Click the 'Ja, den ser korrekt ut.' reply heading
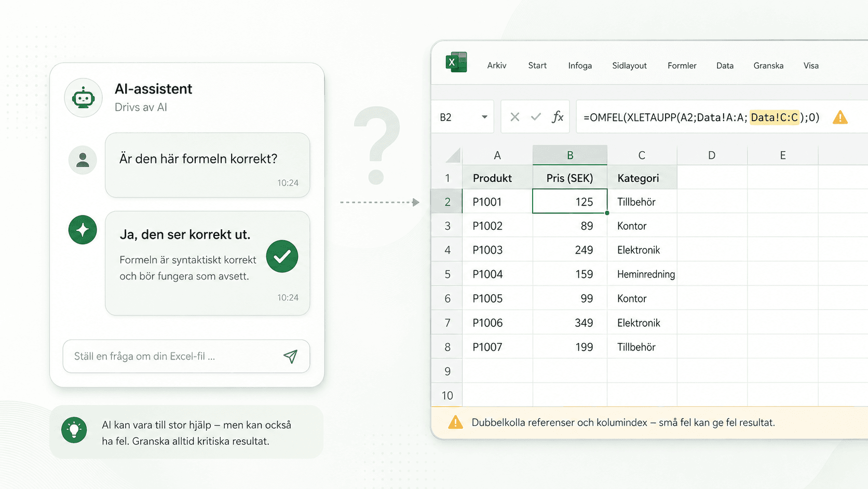Screen dimensions: 868x489 point(185,234)
